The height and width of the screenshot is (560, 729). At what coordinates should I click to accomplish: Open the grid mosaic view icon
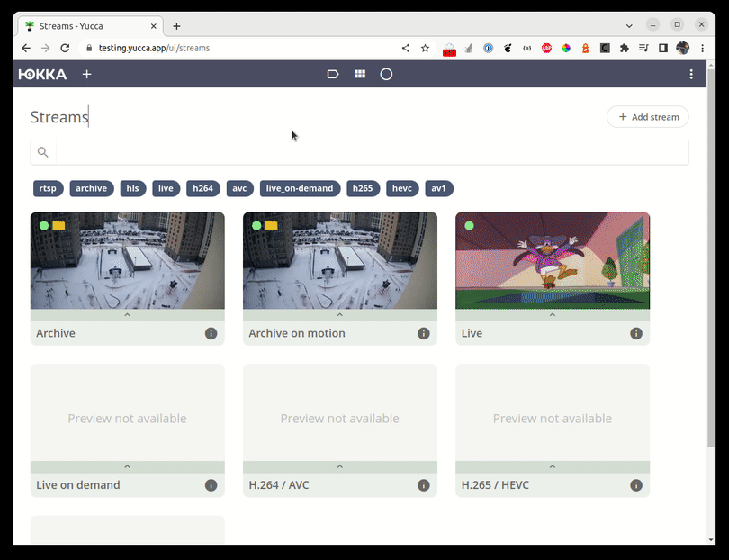(x=360, y=75)
